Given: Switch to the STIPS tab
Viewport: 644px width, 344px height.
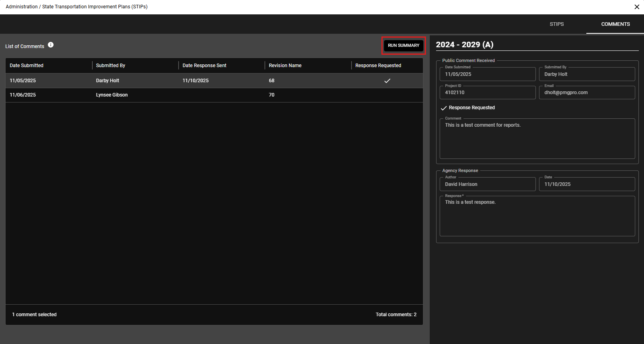Looking at the screenshot, I should click(x=557, y=24).
